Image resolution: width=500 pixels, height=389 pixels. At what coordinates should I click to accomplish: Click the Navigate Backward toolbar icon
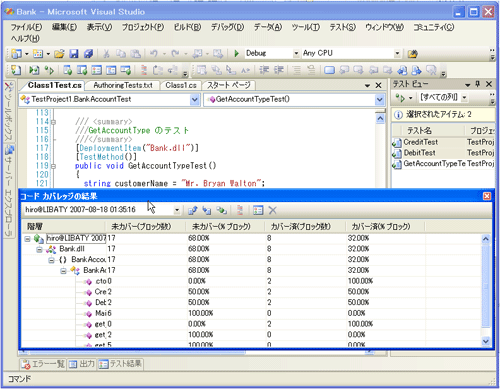coord(197,54)
